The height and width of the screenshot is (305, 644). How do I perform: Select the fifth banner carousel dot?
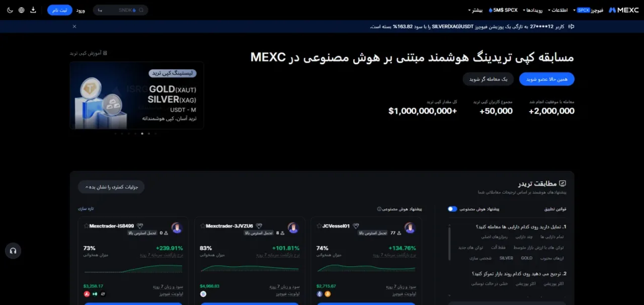tap(142, 134)
